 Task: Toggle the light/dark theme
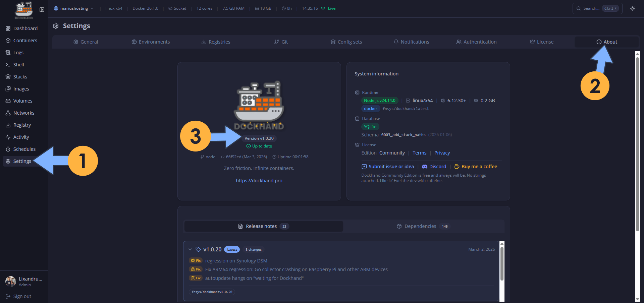point(633,8)
